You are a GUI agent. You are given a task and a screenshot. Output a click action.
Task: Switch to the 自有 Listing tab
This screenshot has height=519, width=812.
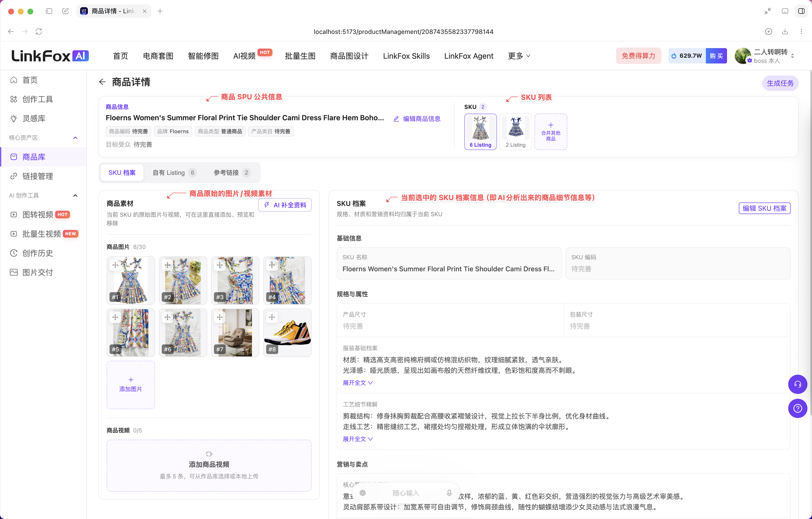click(x=174, y=172)
